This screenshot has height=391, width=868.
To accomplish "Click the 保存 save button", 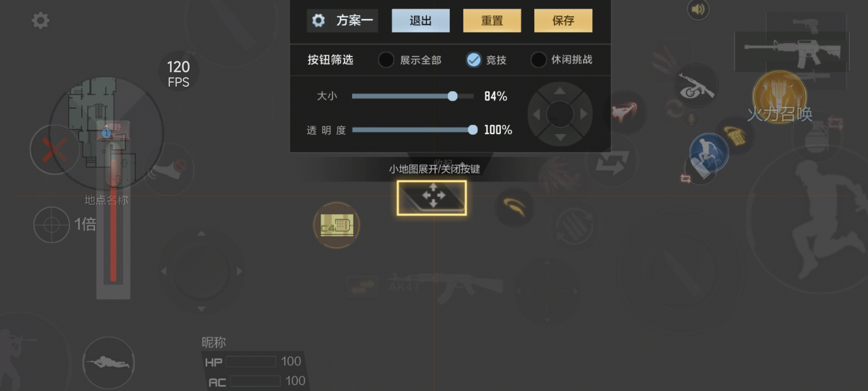I will tap(563, 21).
